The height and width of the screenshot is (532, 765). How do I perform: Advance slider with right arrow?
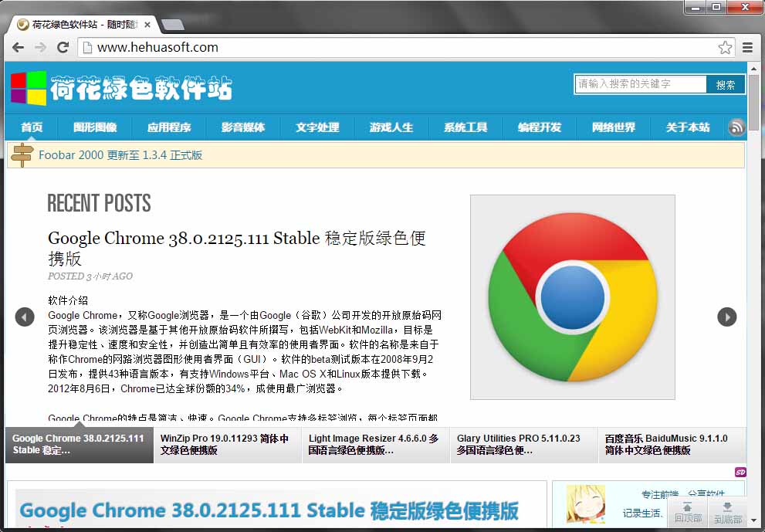[726, 317]
